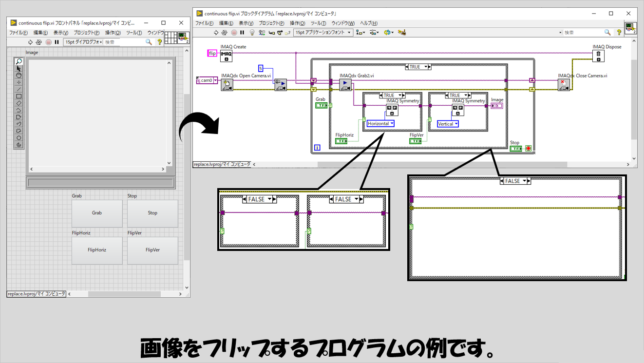Toggle FlipVer boolean terminal on diagram
The width and height of the screenshot is (644, 363).
coord(416,141)
